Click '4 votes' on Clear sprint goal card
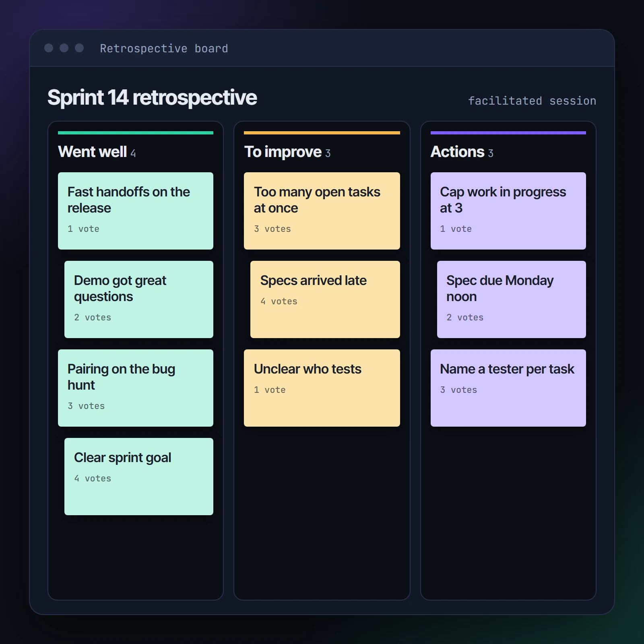 pos(93,478)
